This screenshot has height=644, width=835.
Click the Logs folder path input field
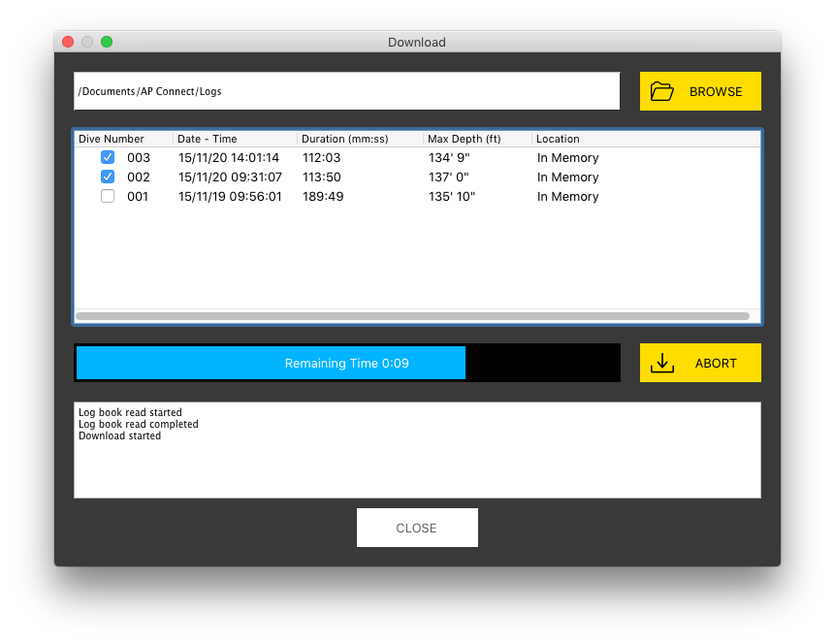(346, 91)
